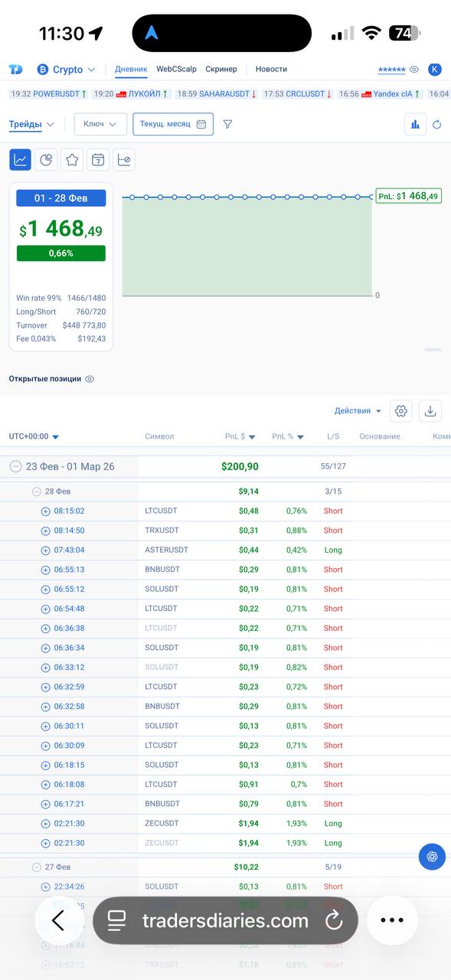The height and width of the screenshot is (980, 451).
Task: Open the browser page menu icon
Action: 116,920
